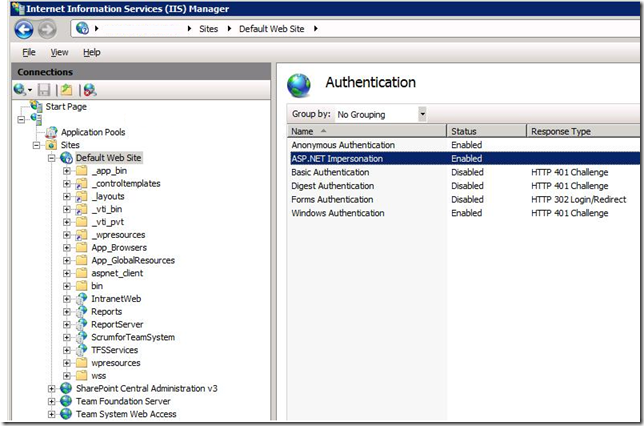Click the _controltemplates virtual folder icon

(x=82, y=184)
